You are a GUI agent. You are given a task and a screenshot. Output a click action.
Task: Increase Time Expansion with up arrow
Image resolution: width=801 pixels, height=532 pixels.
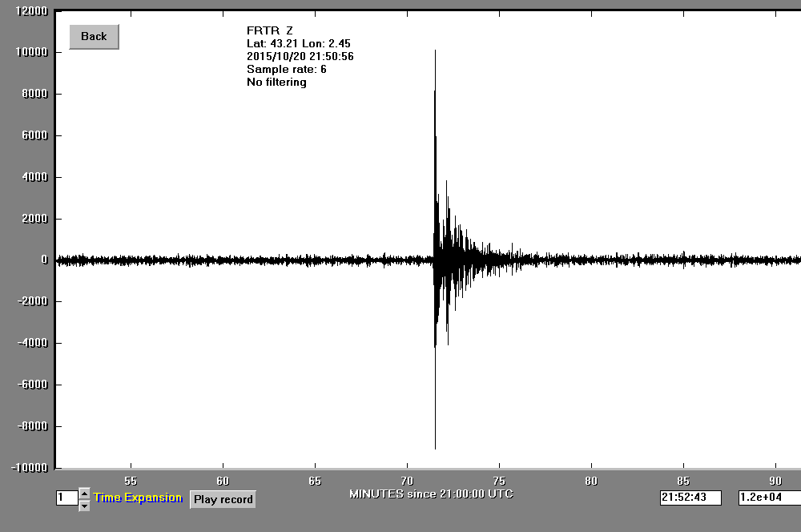pos(85,494)
